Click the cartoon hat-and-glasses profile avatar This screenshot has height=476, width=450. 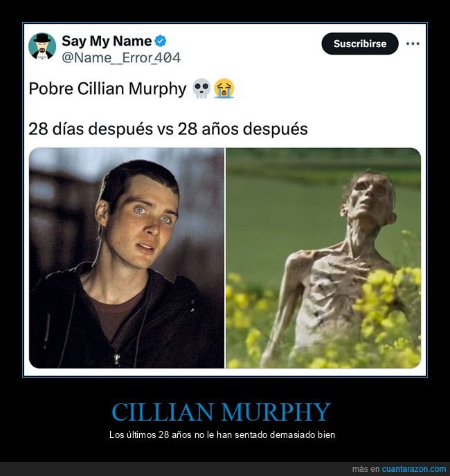(42, 46)
